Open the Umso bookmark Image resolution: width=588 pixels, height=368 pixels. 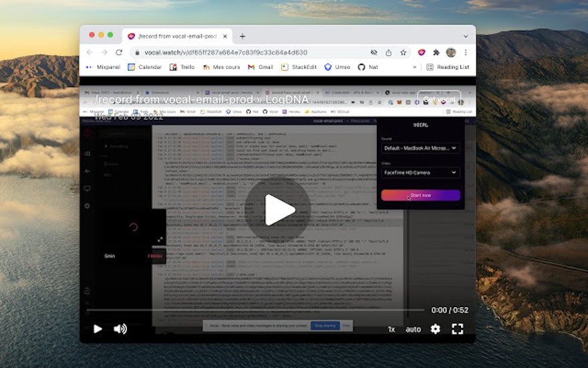click(337, 67)
